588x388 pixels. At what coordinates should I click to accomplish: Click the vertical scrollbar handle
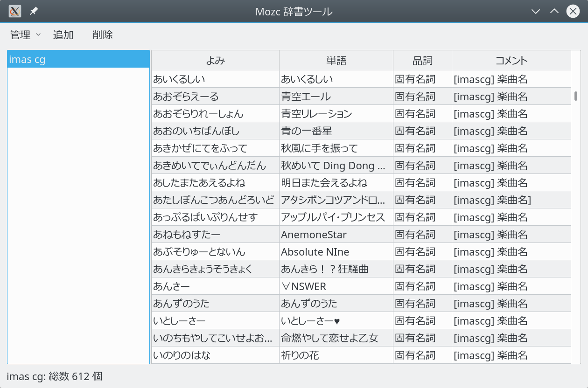(x=576, y=96)
